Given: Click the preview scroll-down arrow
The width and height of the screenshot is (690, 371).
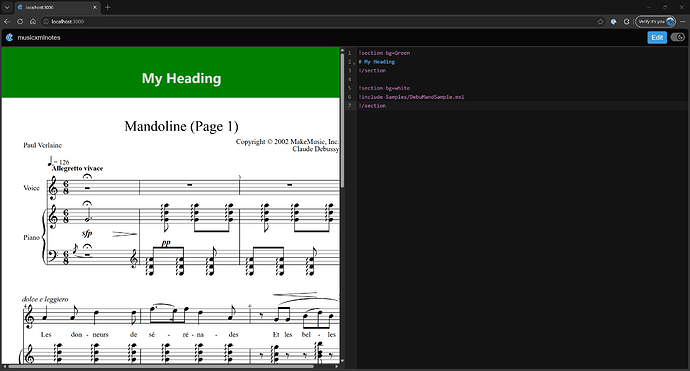Looking at the screenshot, I should [x=342, y=361].
